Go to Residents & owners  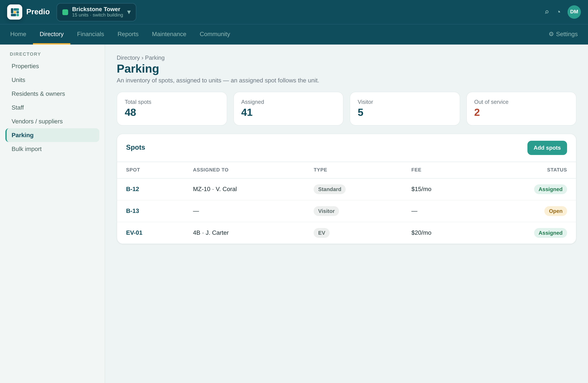(x=52, y=94)
